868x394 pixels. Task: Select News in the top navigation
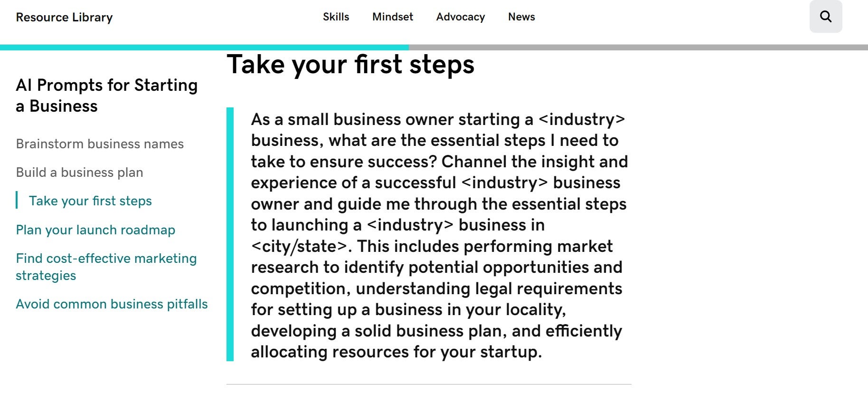pyautogui.click(x=521, y=17)
